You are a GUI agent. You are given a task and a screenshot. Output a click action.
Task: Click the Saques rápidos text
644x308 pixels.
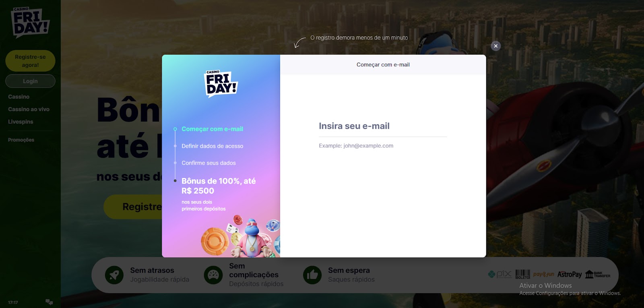tap(351, 279)
